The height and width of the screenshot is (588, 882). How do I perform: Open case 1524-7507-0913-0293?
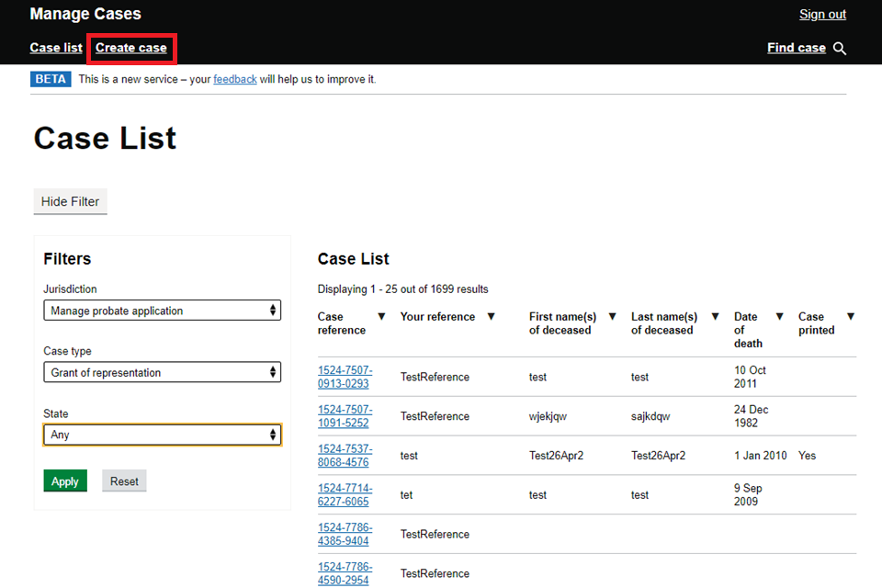(345, 377)
